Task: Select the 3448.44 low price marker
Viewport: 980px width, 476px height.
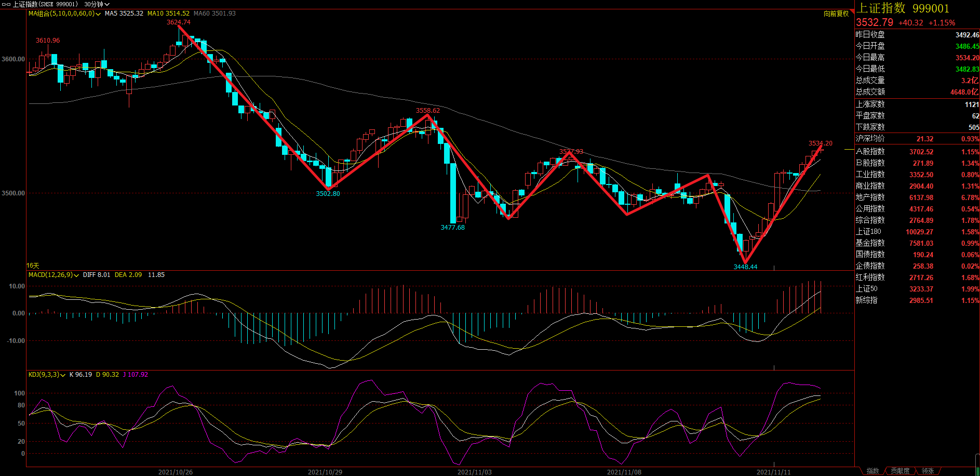Action: 745,267
